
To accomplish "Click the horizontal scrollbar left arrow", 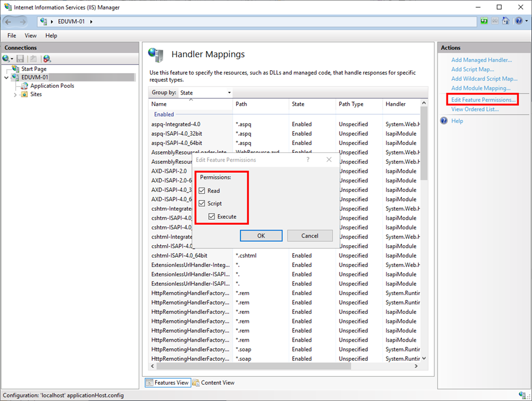I will click(x=153, y=366).
